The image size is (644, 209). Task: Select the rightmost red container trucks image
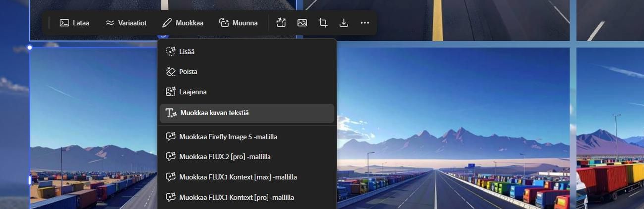point(610,128)
